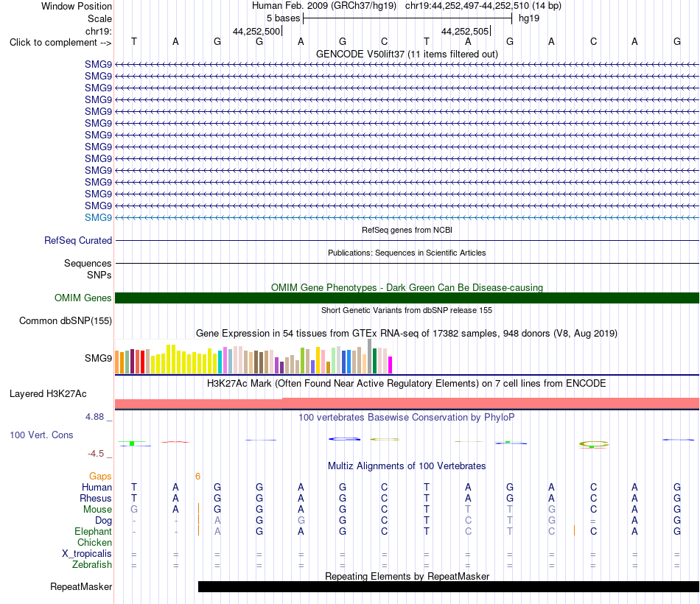Click the '5 bases' scale label
Image resolution: width=700 pixels, height=604 pixels.
(x=284, y=18)
